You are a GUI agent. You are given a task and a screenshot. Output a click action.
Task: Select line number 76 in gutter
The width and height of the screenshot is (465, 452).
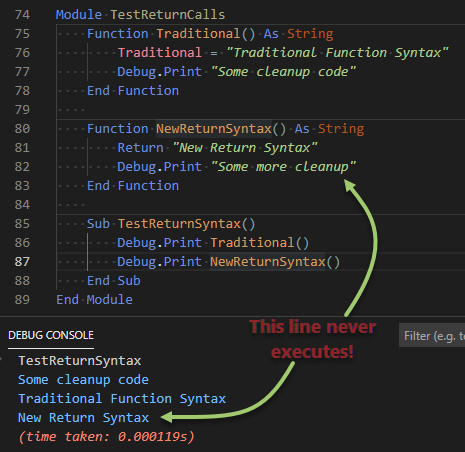click(22, 53)
